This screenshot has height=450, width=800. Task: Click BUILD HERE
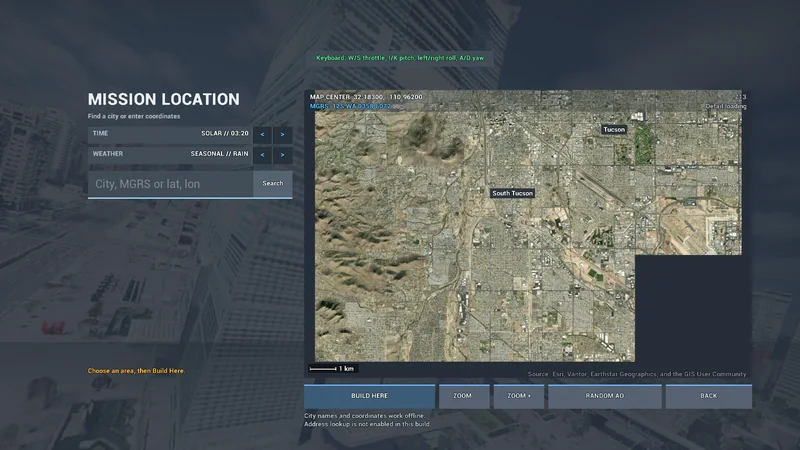click(x=369, y=396)
